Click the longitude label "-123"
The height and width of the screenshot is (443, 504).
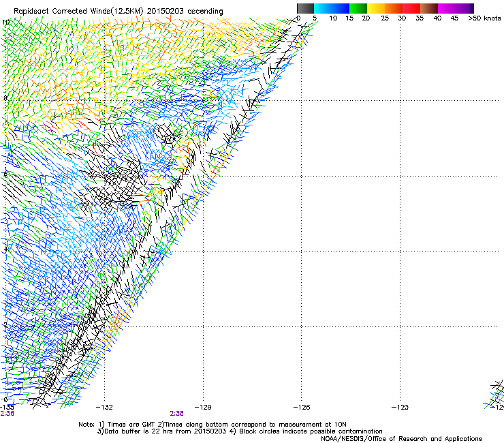(x=400, y=408)
